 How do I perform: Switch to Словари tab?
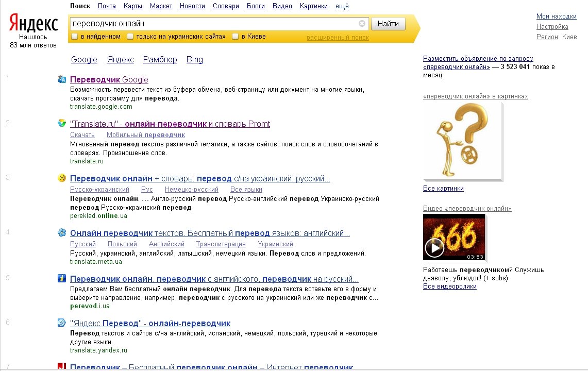[226, 6]
